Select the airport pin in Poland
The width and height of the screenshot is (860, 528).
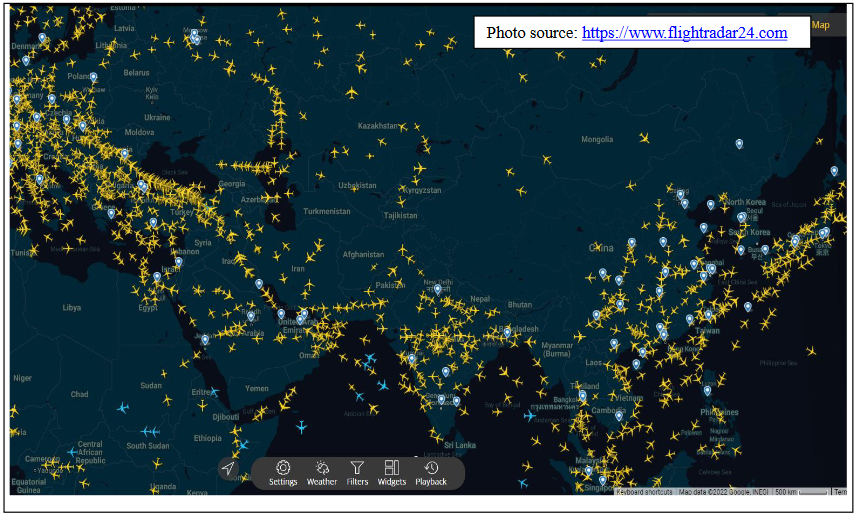[x=94, y=78]
